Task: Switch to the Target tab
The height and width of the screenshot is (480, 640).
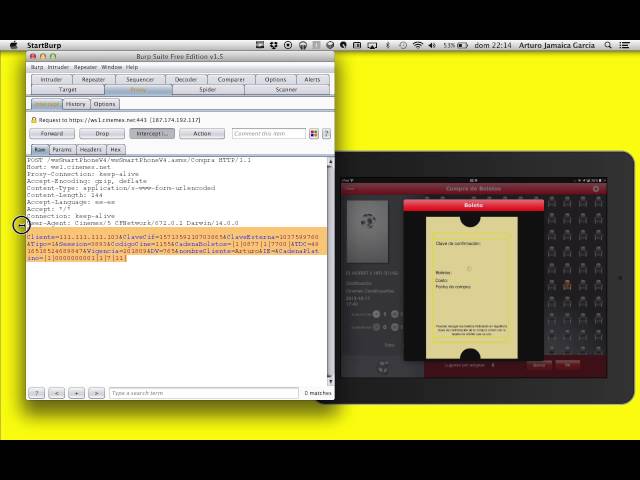Action: [68, 90]
